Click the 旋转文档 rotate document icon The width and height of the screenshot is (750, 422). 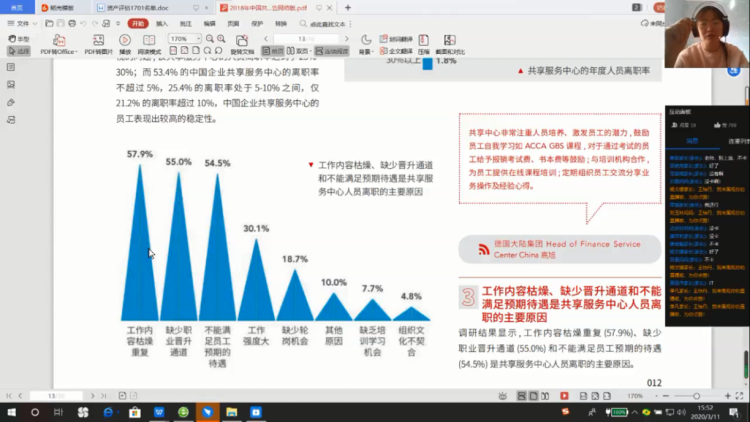242,45
